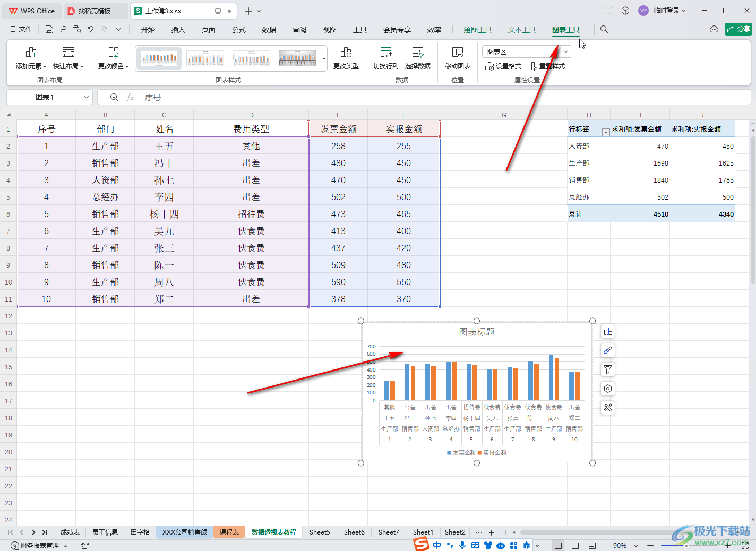756x551 pixels.
Task: Click Switch Row/Column (切换行列) icon
Action: pyautogui.click(x=386, y=58)
